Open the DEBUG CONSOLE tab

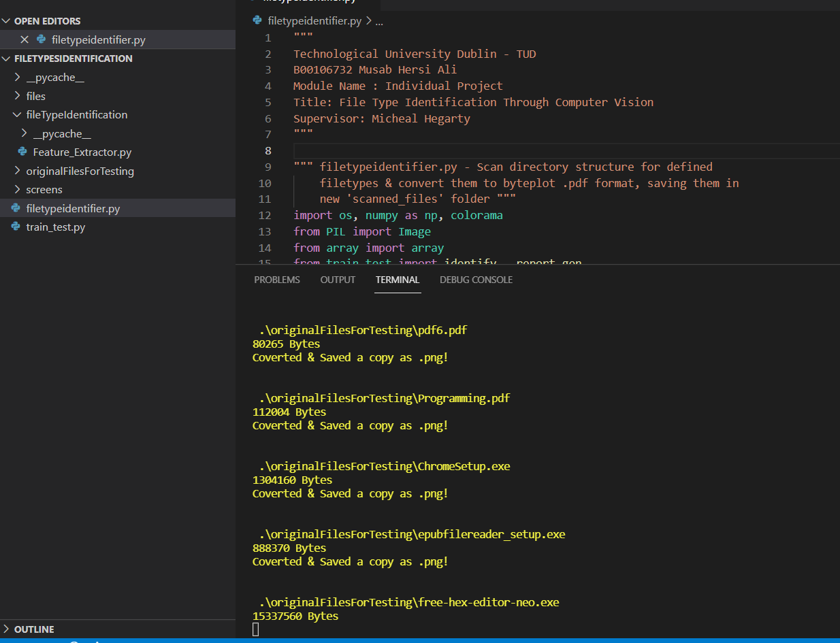pyautogui.click(x=476, y=279)
